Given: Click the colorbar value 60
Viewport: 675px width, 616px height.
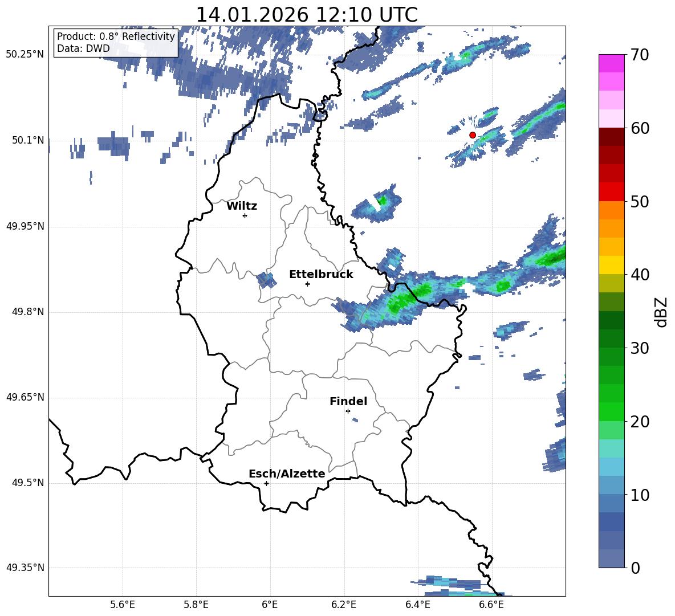Looking at the screenshot, I should (x=640, y=128).
